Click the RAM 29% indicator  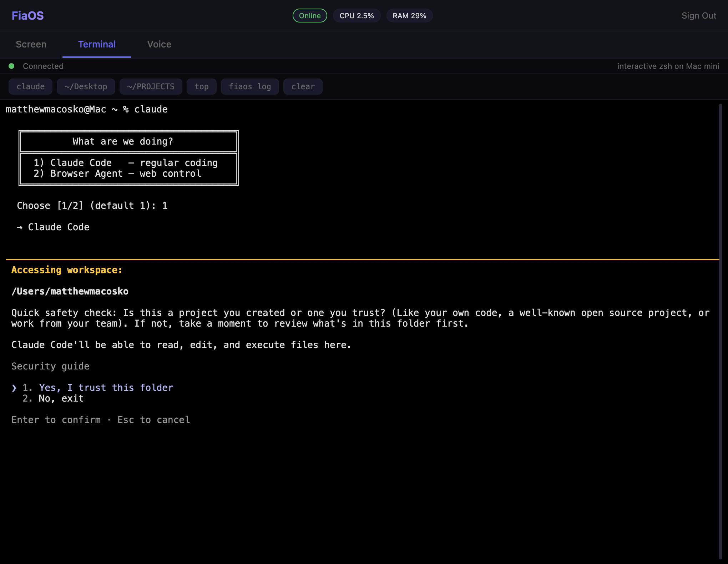coord(409,16)
